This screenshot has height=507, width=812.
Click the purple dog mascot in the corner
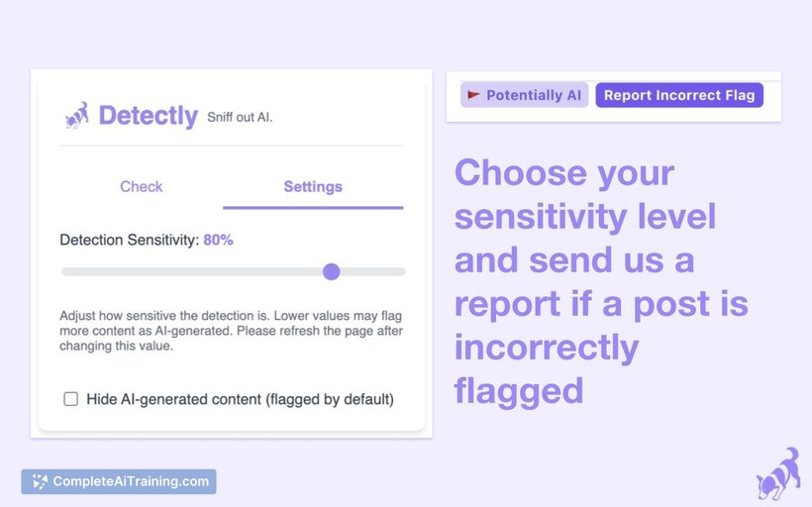click(x=778, y=472)
